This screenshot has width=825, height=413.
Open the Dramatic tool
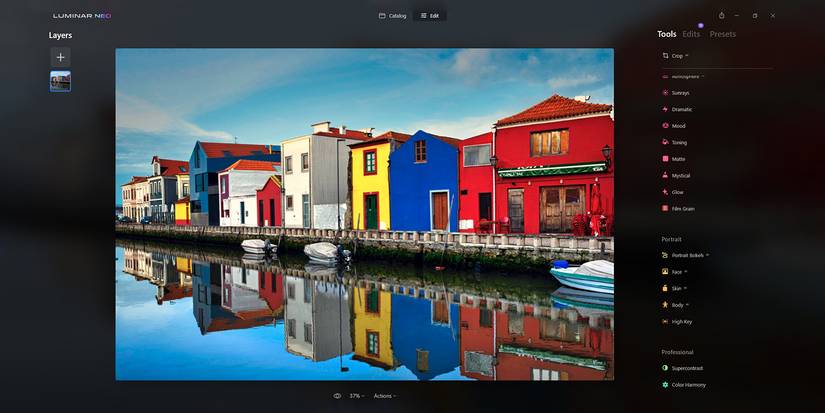point(677,109)
